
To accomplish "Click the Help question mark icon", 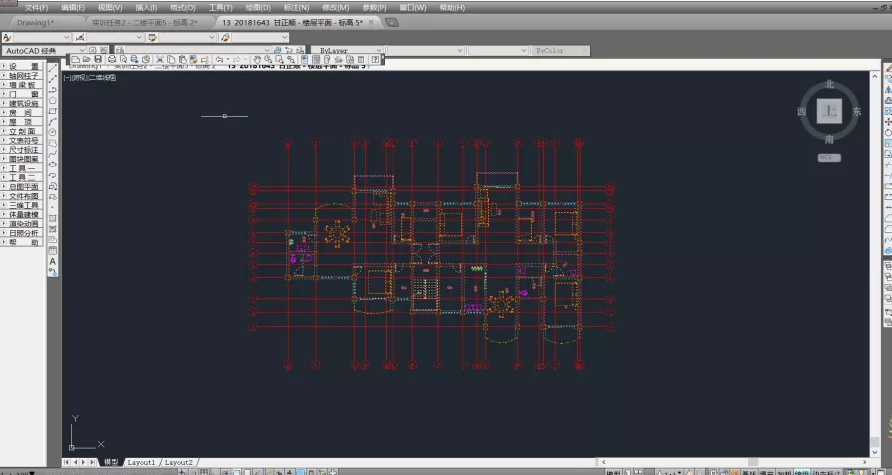I will pos(375,59).
